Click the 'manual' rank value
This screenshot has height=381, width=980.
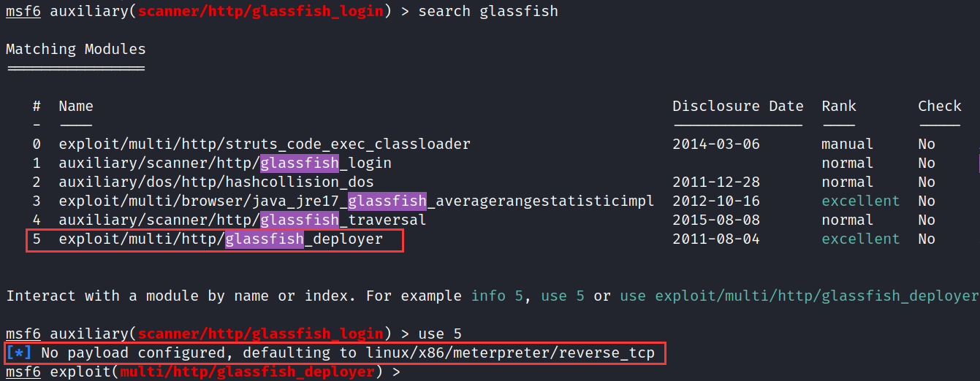coord(847,145)
